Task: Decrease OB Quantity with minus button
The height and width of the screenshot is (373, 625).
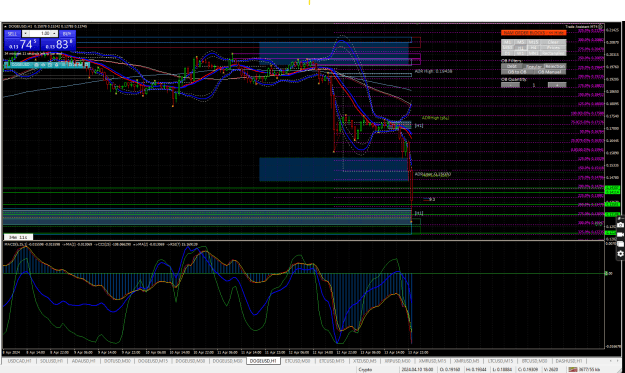Action: click(x=511, y=85)
